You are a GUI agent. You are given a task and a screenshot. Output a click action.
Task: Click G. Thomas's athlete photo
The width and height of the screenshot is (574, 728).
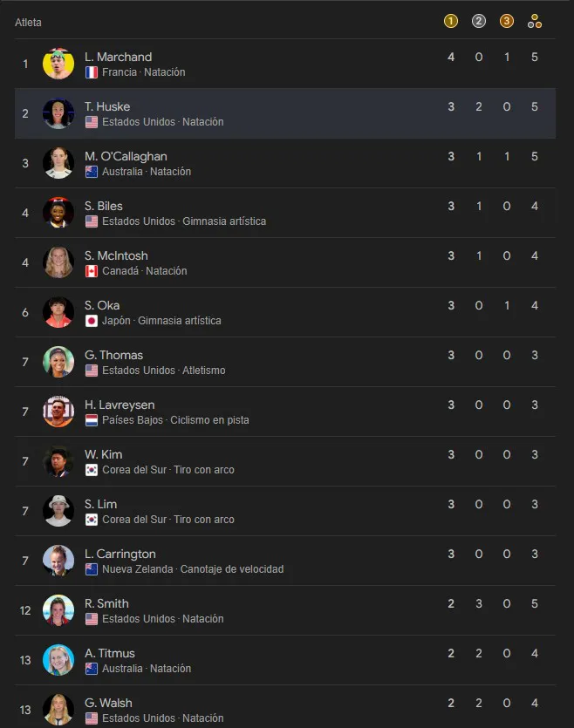[58, 362]
